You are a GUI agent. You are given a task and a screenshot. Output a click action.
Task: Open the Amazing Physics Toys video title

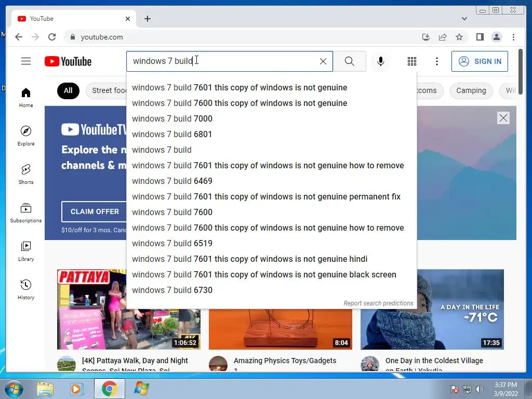(285, 361)
